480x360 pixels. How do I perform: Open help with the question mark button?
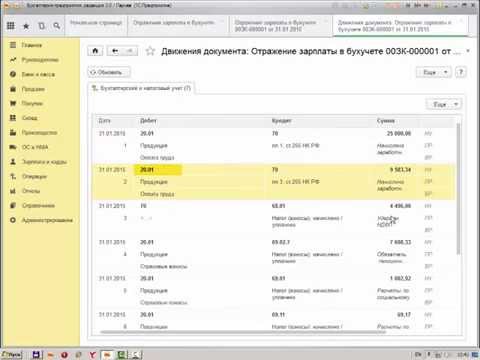point(461,72)
